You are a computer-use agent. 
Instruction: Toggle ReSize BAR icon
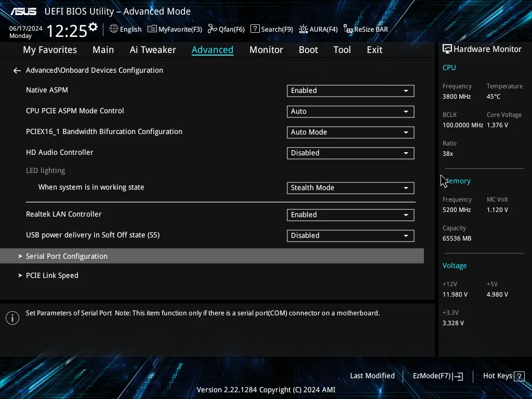(x=348, y=29)
